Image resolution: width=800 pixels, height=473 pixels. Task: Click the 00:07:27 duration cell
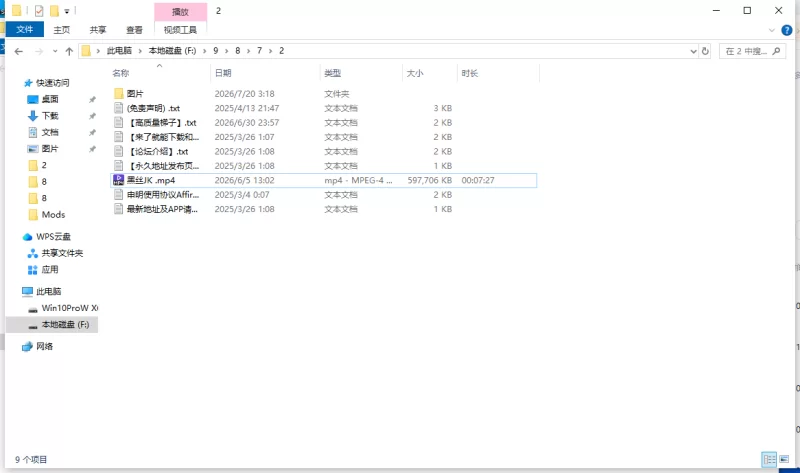[x=478, y=180]
